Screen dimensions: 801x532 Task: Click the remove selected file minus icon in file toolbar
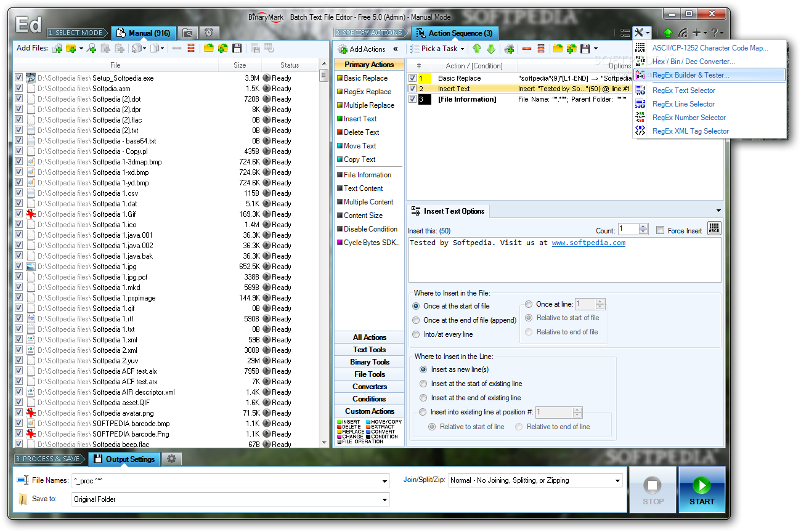click(177, 48)
